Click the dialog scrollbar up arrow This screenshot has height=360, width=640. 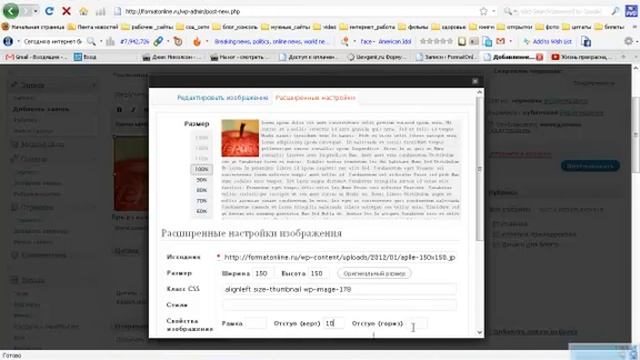[x=480, y=92]
